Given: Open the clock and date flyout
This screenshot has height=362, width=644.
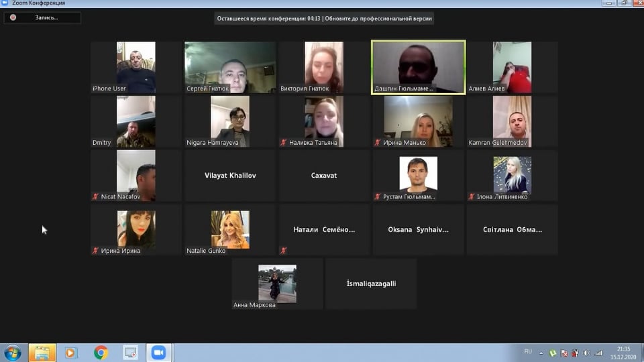Looking at the screenshot, I should 623,353.
